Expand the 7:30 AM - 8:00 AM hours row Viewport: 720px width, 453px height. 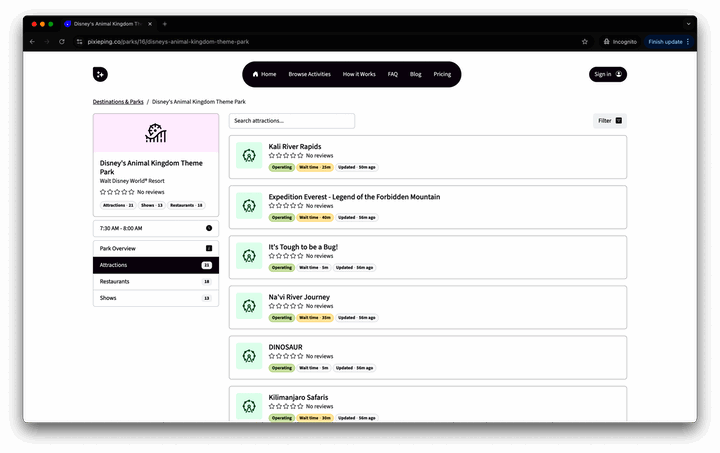tap(155, 228)
